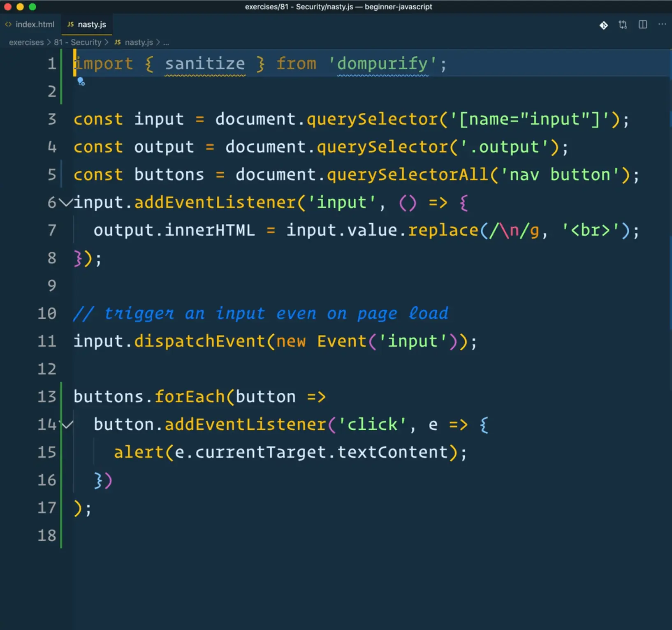The width and height of the screenshot is (672, 630).
Task: Click the 'exercises' breadcrumb folder
Action: [26, 42]
